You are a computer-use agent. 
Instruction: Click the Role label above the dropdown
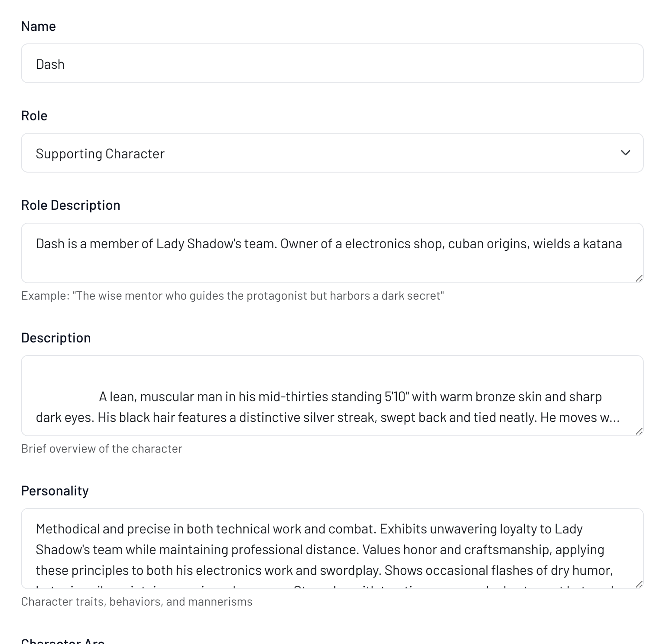coord(34,116)
